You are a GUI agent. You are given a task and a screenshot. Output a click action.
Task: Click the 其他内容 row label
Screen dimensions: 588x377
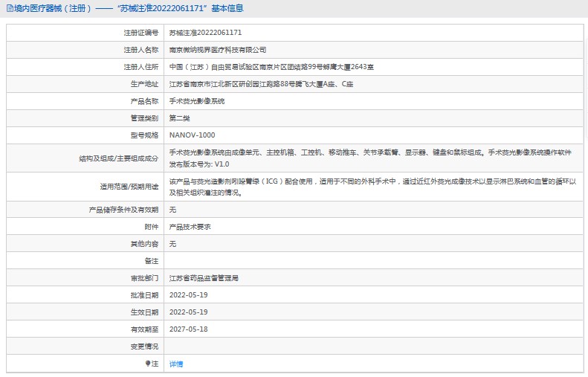144,244
